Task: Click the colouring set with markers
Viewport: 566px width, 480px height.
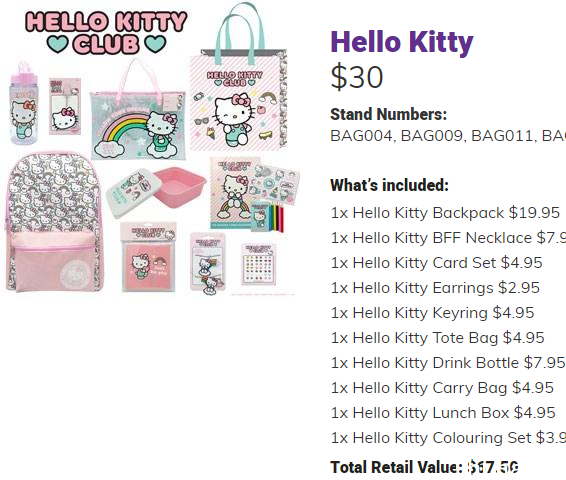Action: pyautogui.click(x=254, y=195)
